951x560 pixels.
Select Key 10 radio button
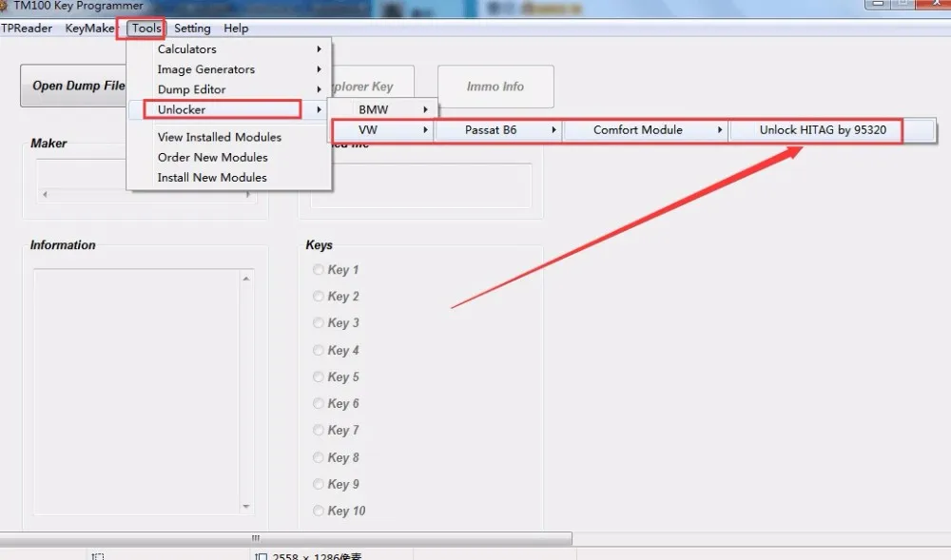[318, 511]
